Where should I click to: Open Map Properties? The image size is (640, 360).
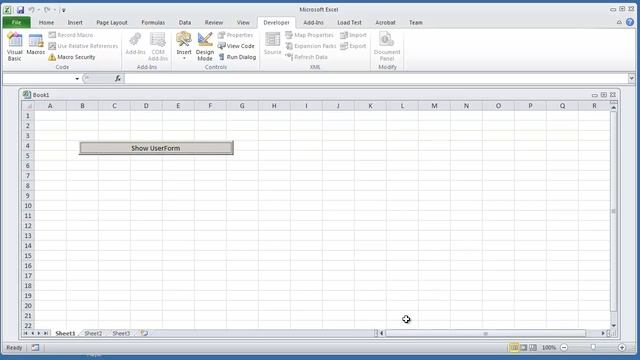[x=309, y=35]
